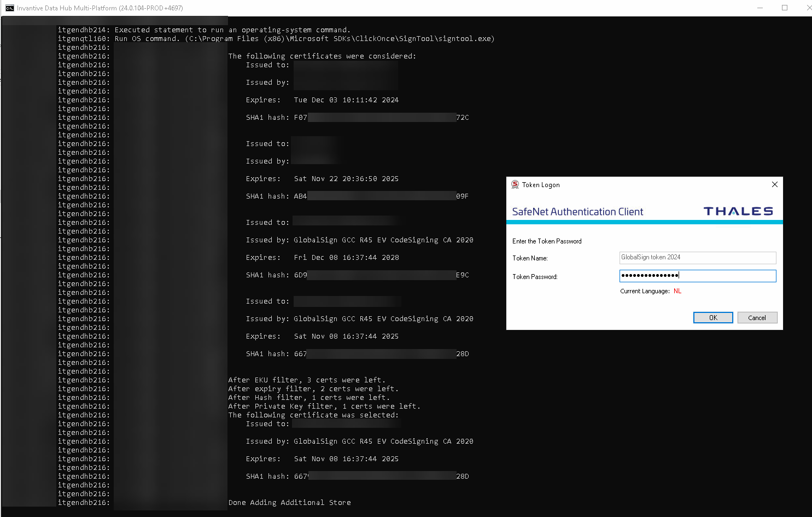Click the Token Name field showing GlobalSign token
The image size is (812, 517).
(x=697, y=258)
